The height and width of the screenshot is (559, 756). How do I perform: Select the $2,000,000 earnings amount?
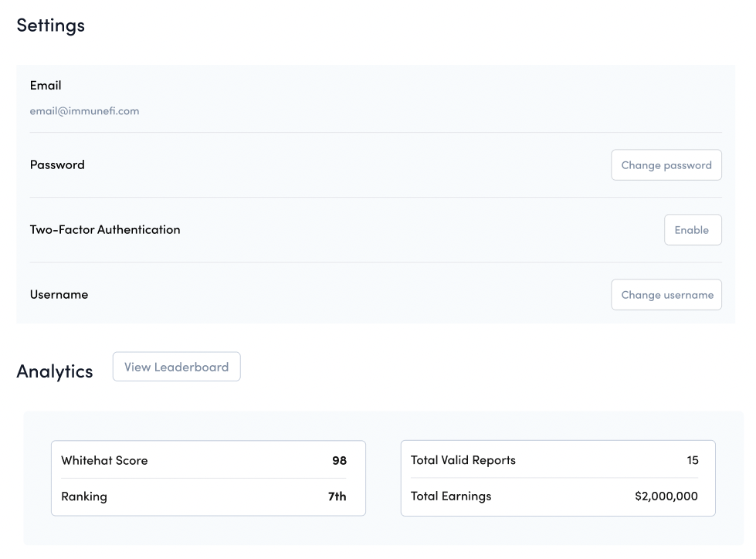[666, 496]
